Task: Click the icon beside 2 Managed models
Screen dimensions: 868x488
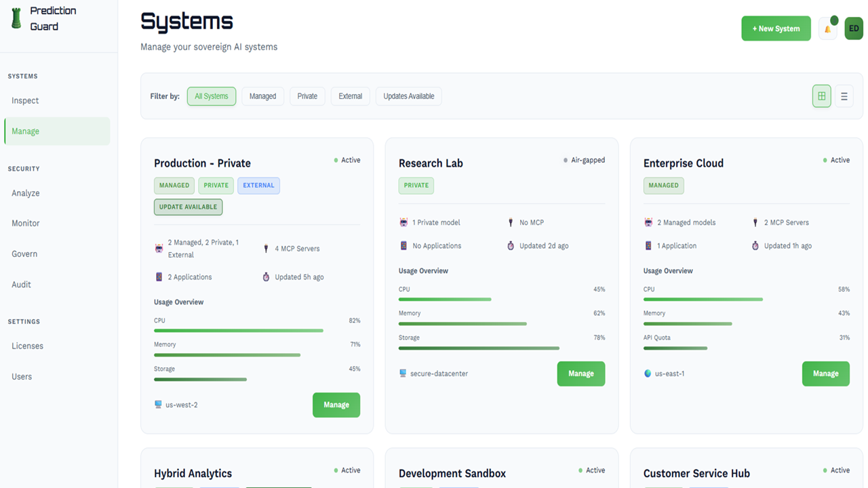Action: 648,222
